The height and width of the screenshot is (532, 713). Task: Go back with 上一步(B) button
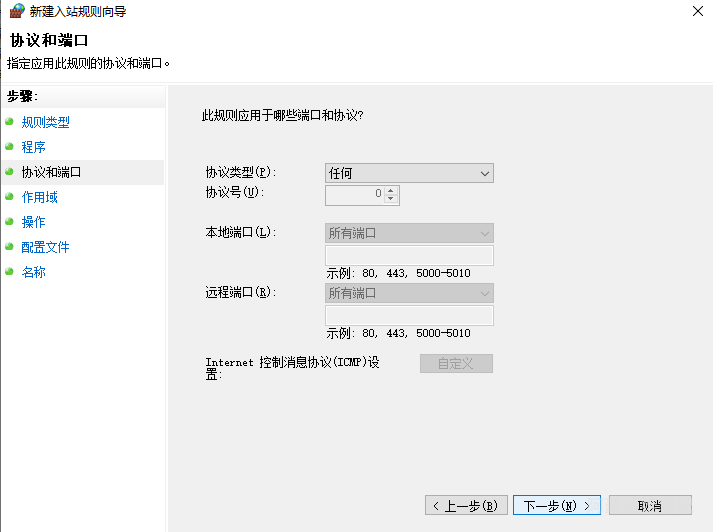pos(466,505)
